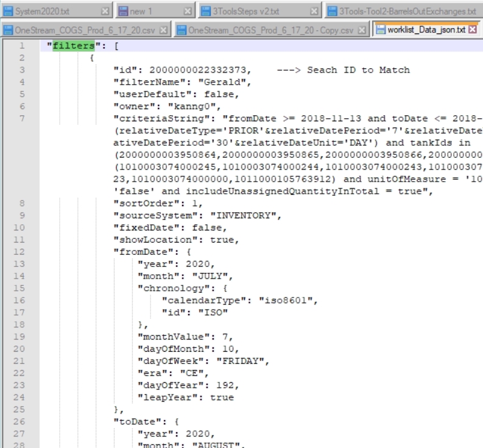483x448 pixels.
Task: Click unsaved disk icon on 'new 1' tab
Action: (123, 12)
